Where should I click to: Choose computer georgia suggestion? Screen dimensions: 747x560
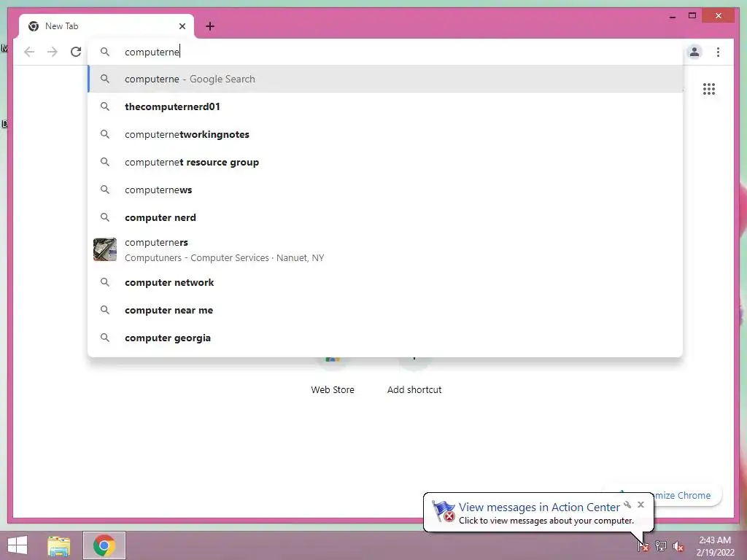385,338
